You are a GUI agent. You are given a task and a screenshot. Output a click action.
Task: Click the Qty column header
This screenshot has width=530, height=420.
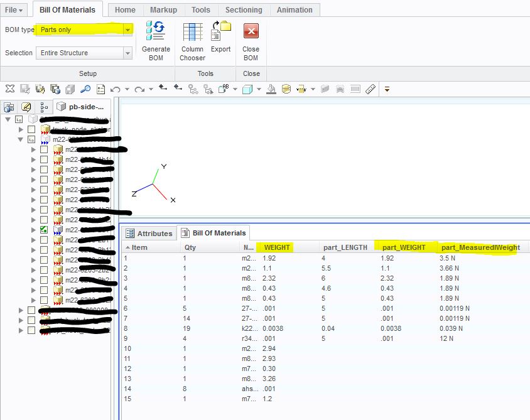pyautogui.click(x=210, y=247)
